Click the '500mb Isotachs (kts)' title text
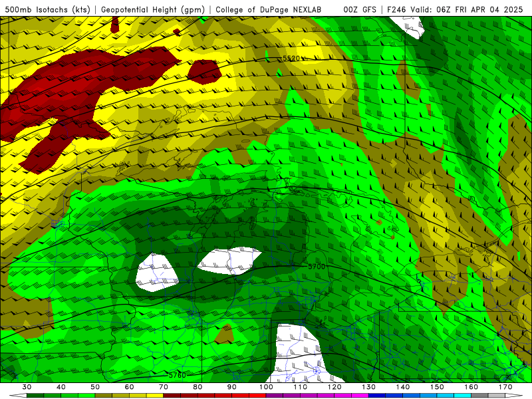Screen dimensions: 532x399 coord(47,10)
